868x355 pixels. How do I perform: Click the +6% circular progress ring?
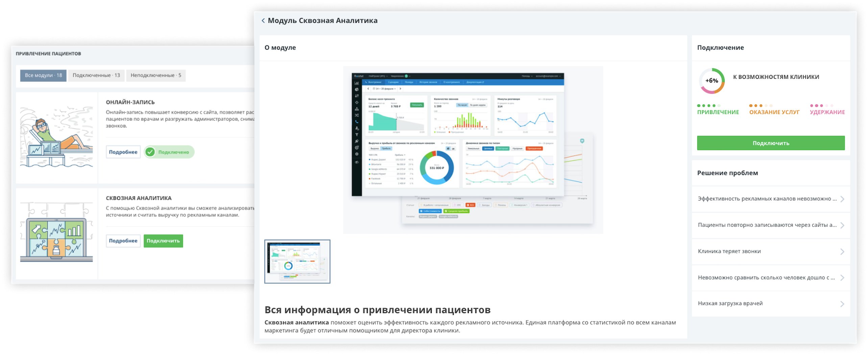pyautogui.click(x=712, y=81)
